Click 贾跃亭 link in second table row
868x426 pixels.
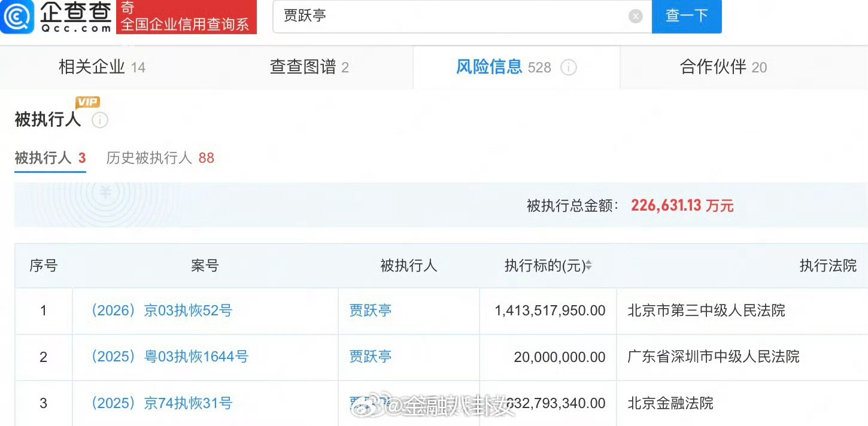[x=369, y=357]
